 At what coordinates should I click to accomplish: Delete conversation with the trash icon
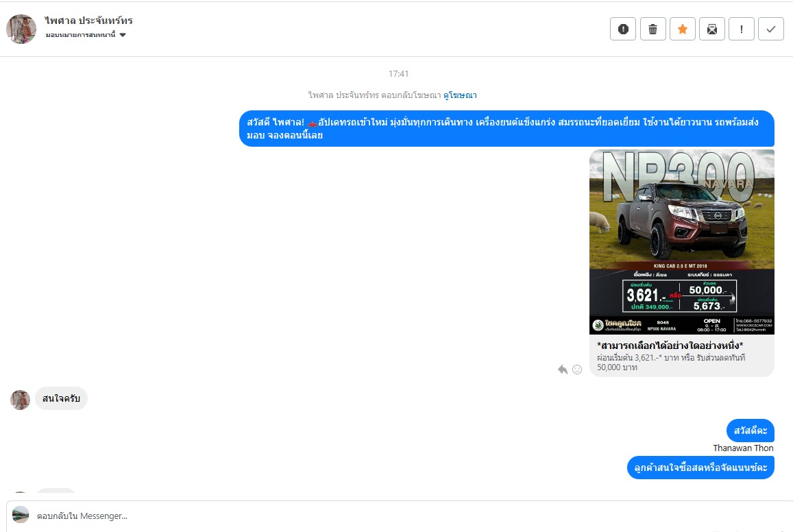pos(653,29)
